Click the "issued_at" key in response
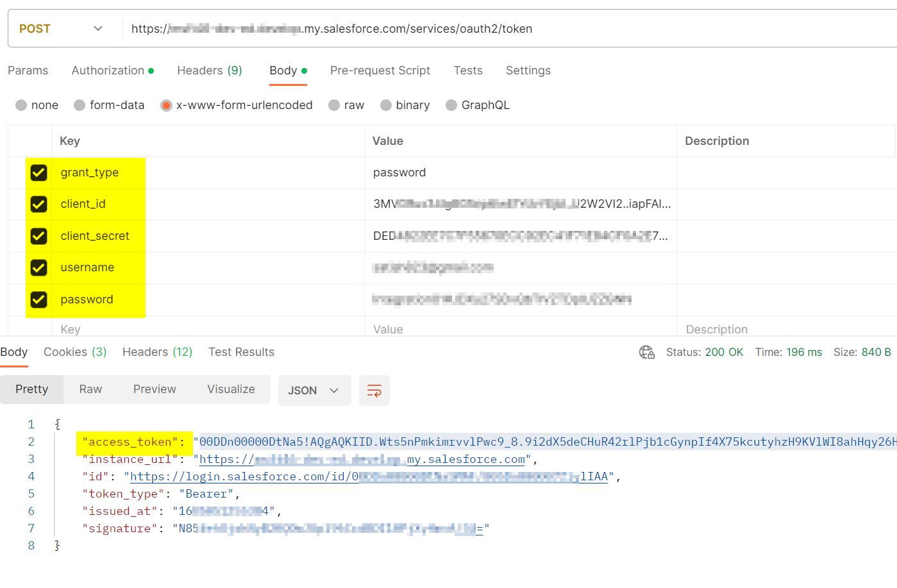The image size is (897, 588). click(x=120, y=511)
